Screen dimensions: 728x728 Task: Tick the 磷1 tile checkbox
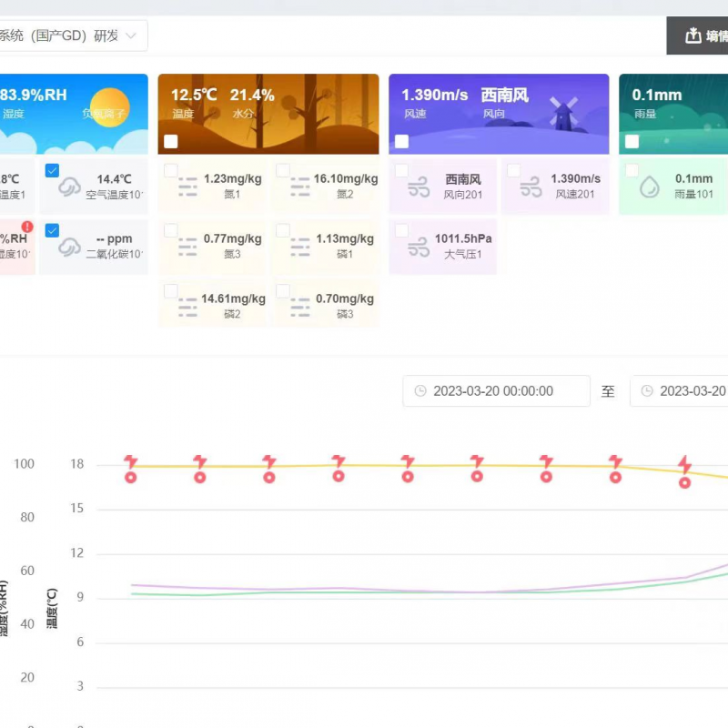click(283, 230)
